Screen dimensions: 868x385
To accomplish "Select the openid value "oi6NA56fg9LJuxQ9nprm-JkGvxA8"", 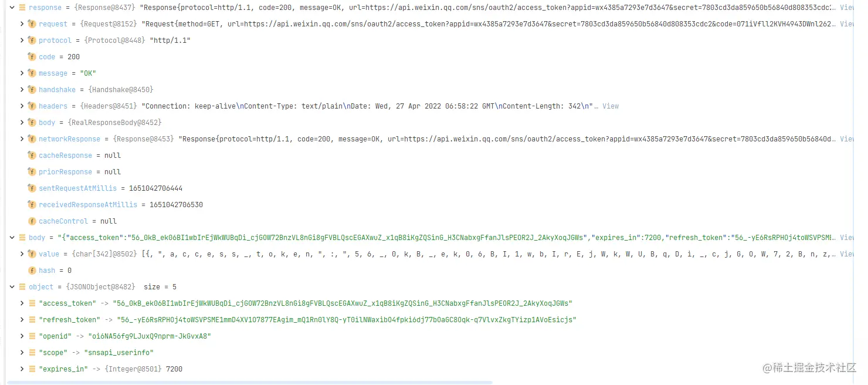I will coord(150,336).
